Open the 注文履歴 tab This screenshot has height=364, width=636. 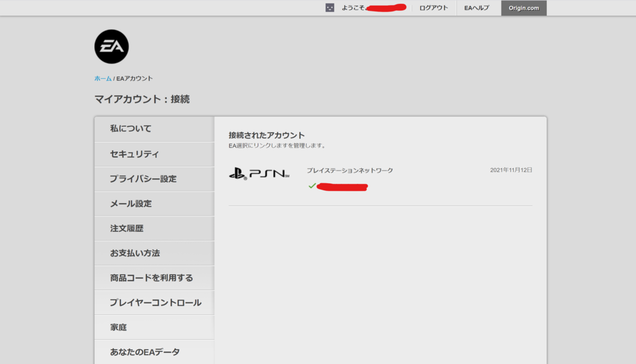click(x=155, y=228)
